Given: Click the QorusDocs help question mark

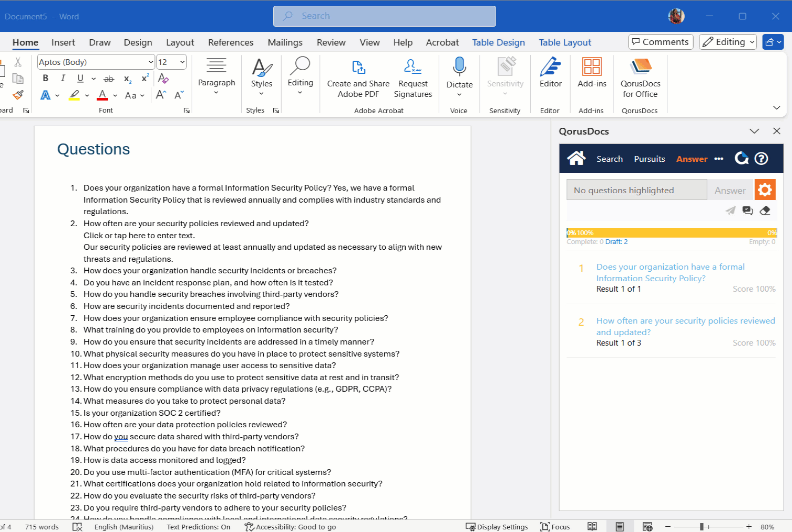Looking at the screenshot, I should click(x=761, y=159).
